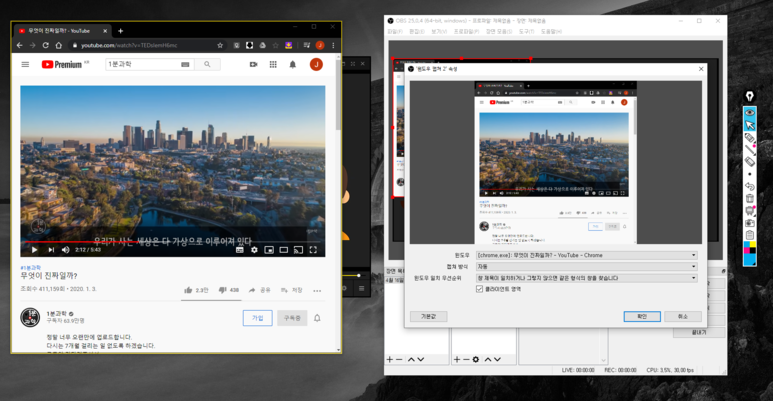Open the OBS 도움말(H) menu
773x401 pixels.
(551, 32)
